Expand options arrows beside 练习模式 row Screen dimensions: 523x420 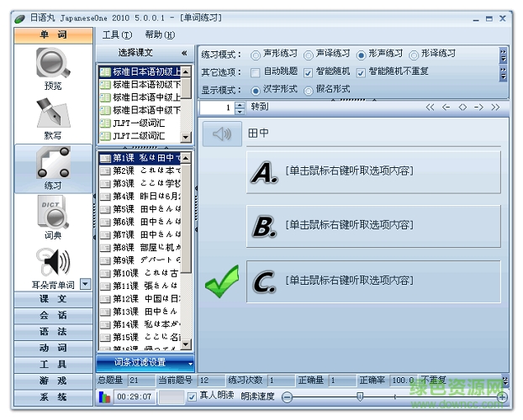(x=504, y=55)
